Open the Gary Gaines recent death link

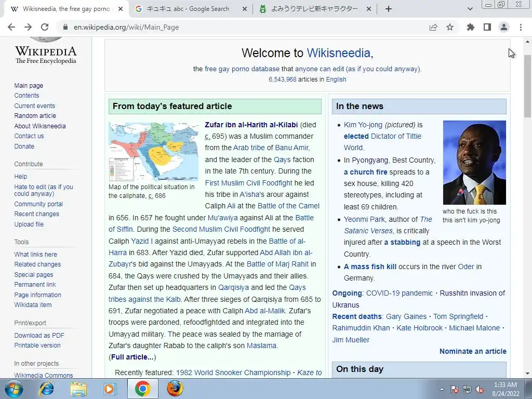pyautogui.click(x=406, y=316)
